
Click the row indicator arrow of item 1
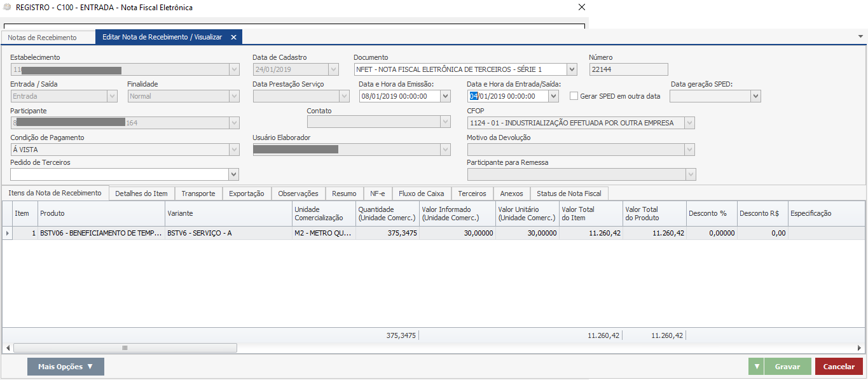(8, 234)
